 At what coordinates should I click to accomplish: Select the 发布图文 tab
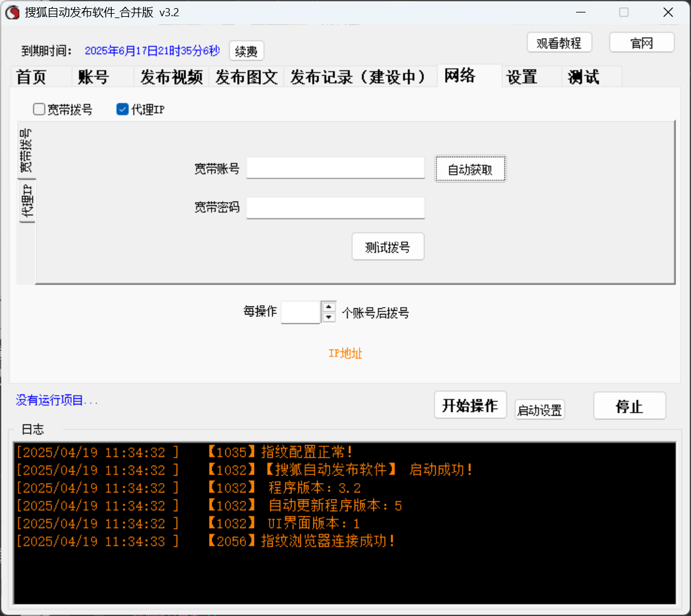coord(247,77)
